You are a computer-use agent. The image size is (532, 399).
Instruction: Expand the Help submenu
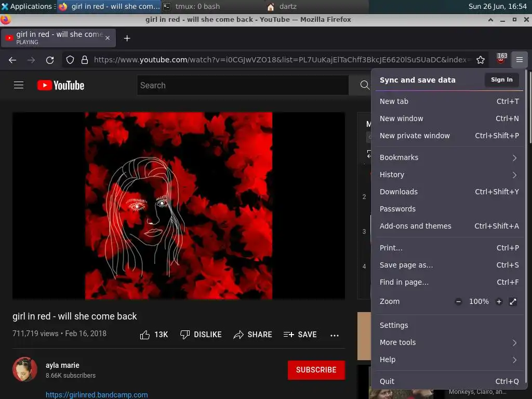(x=449, y=360)
